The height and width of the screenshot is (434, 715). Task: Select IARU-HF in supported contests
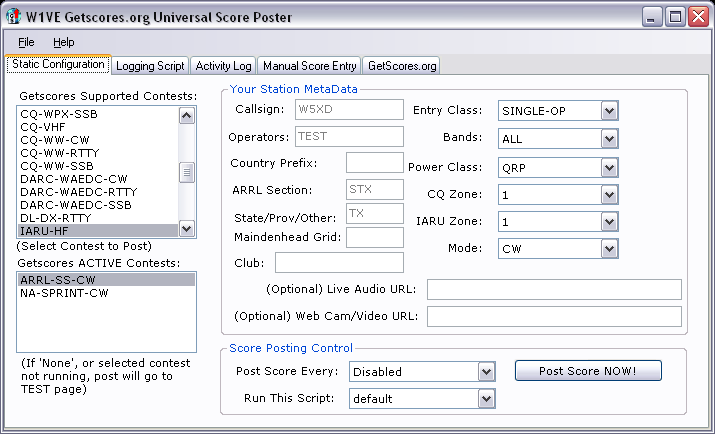click(x=98, y=231)
